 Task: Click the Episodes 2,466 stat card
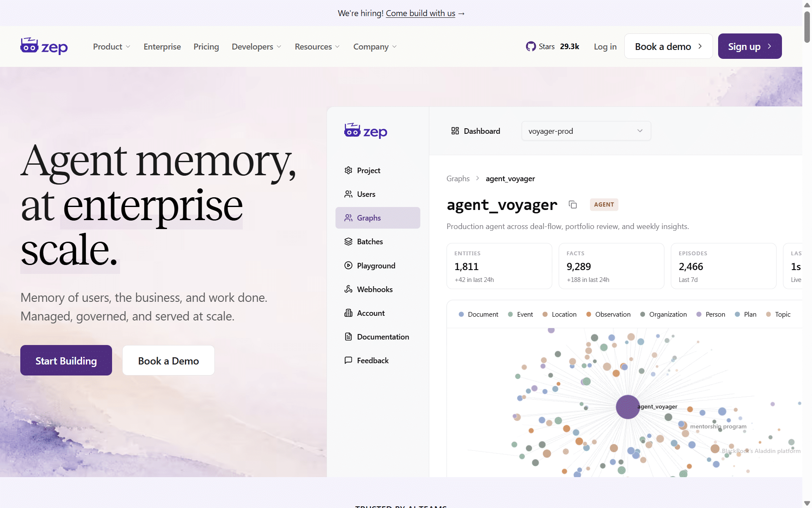pyautogui.click(x=724, y=266)
